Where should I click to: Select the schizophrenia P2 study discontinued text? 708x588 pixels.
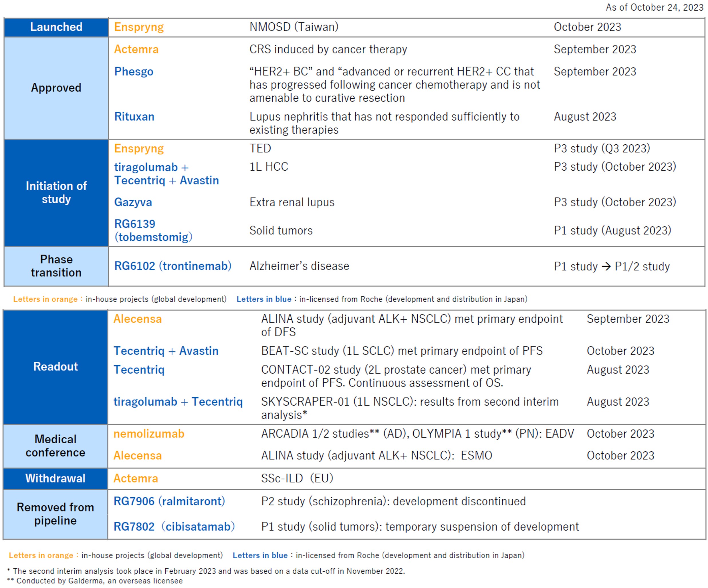[393, 502]
